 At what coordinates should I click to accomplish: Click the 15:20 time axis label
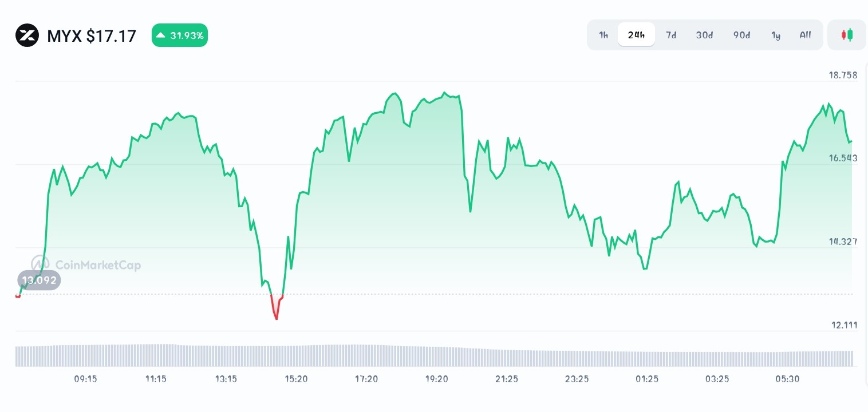pos(296,379)
